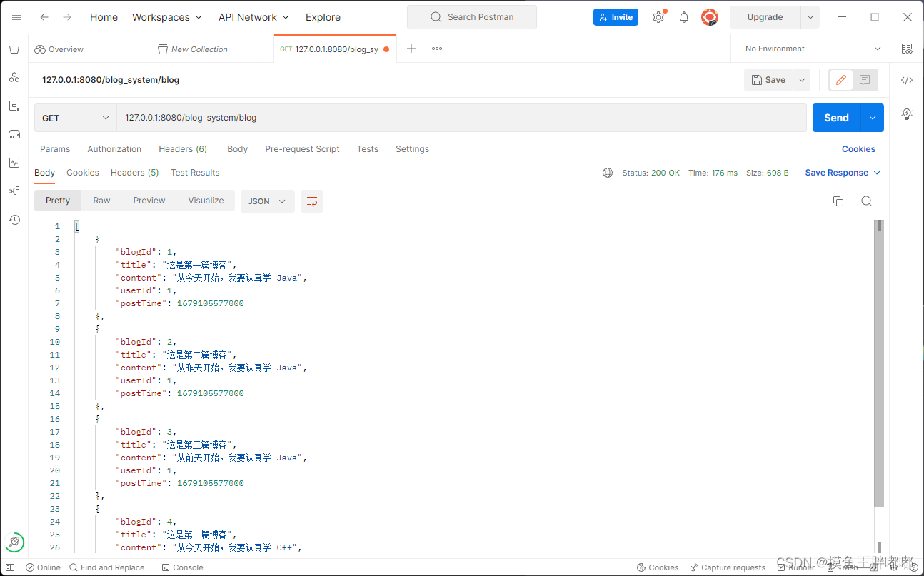Focus the Search Postman field

pos(472,17)
